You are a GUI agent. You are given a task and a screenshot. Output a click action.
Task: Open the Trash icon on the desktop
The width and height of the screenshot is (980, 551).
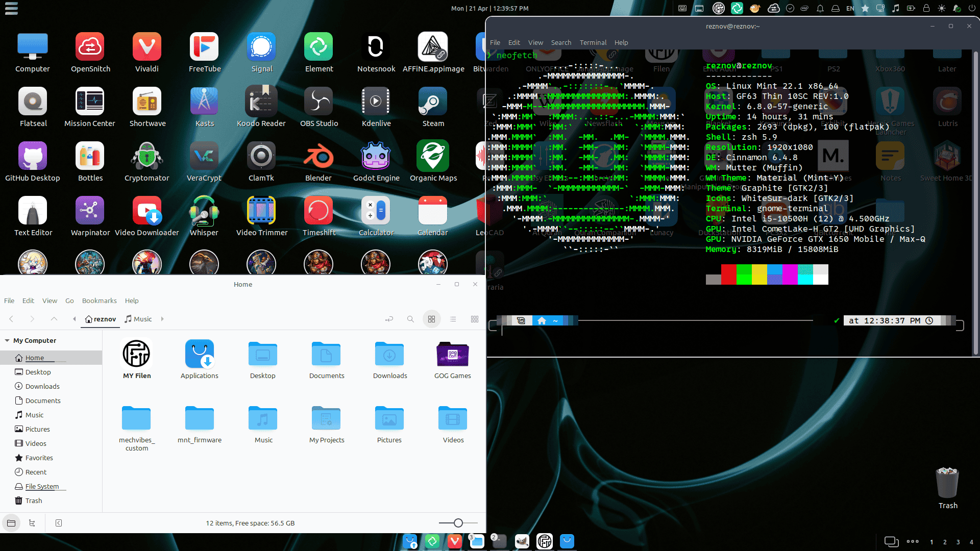pyautogui.click(x=947, y=488)
